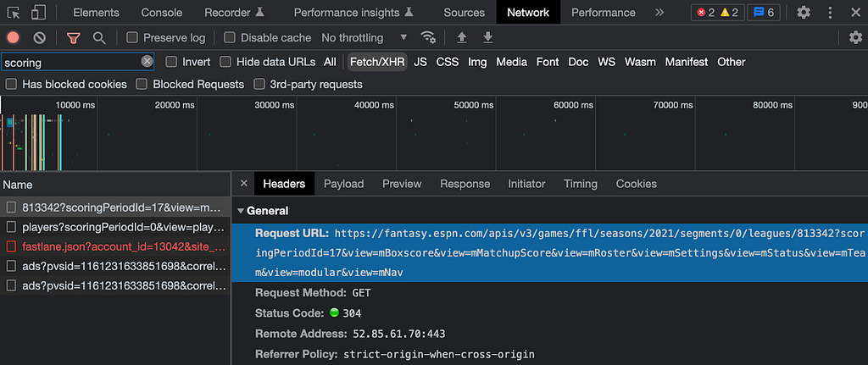Open the Performance insights tab
Screen dimensions: 868x365
point(353,12)
